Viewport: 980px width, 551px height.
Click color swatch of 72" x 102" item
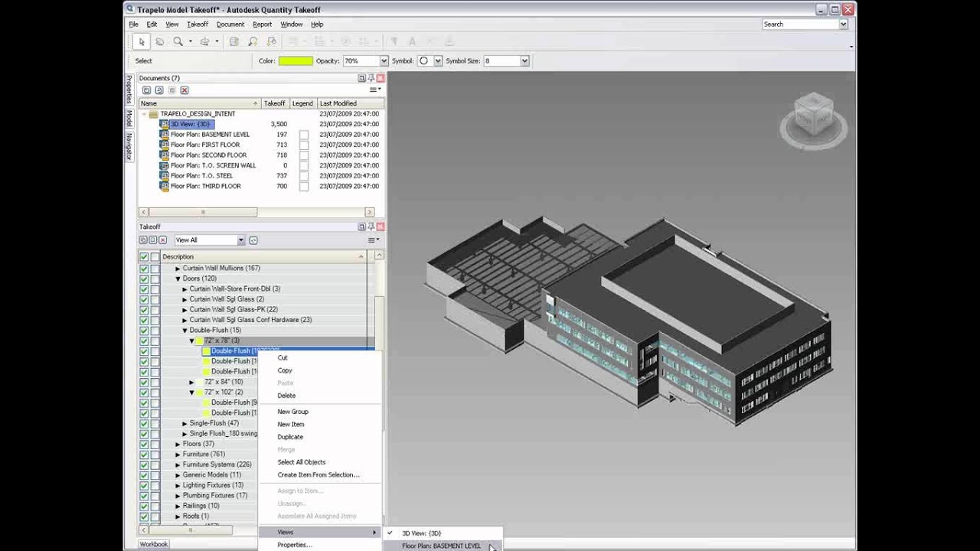199,393
